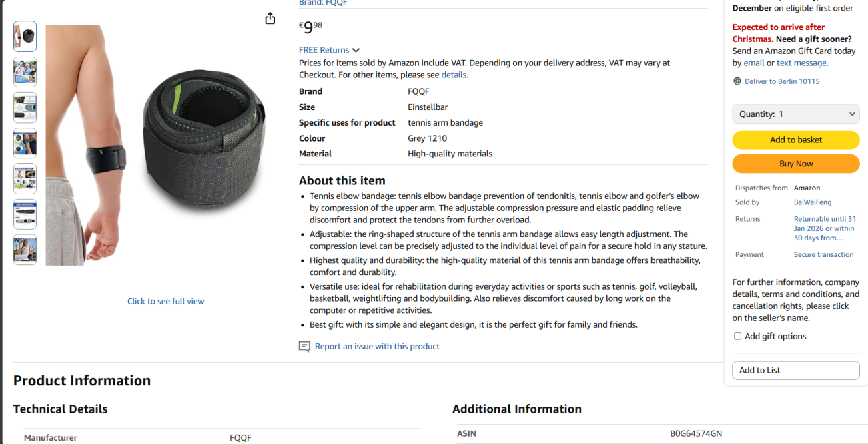Viewport: 868px width, 444px height.
Task: Click the Secure transaction link
Action: coord(823,254)
